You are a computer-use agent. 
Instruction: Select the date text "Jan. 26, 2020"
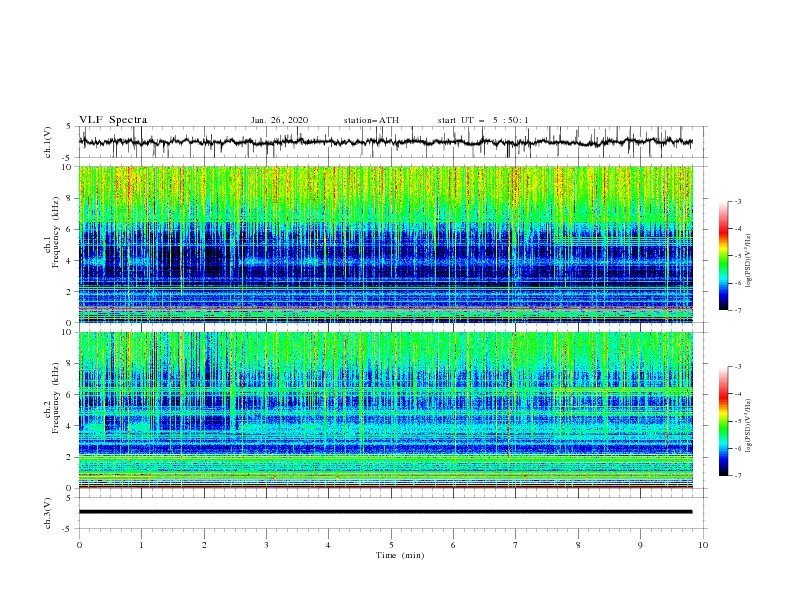(279, 120)
